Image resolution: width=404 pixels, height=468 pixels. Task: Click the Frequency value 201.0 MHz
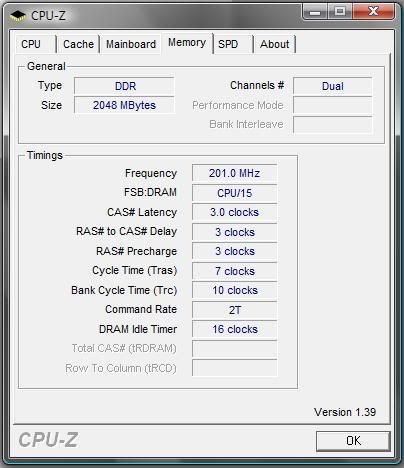point(234,173)
